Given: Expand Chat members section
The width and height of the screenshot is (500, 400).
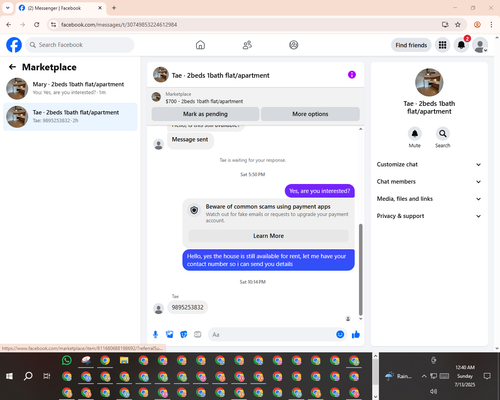Looking at the screenshot, I should pyautogui.click(x=429, y=182).
